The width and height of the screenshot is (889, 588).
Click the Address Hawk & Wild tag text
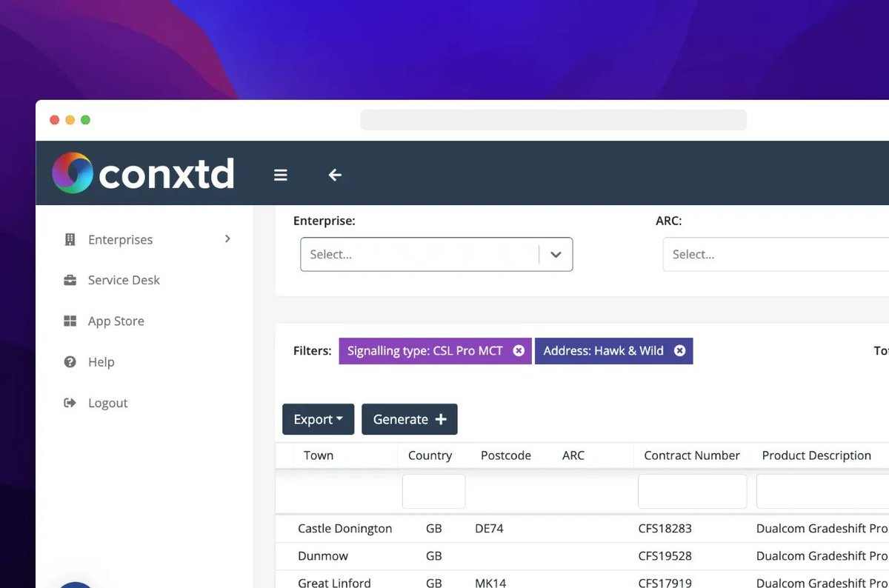604,351
